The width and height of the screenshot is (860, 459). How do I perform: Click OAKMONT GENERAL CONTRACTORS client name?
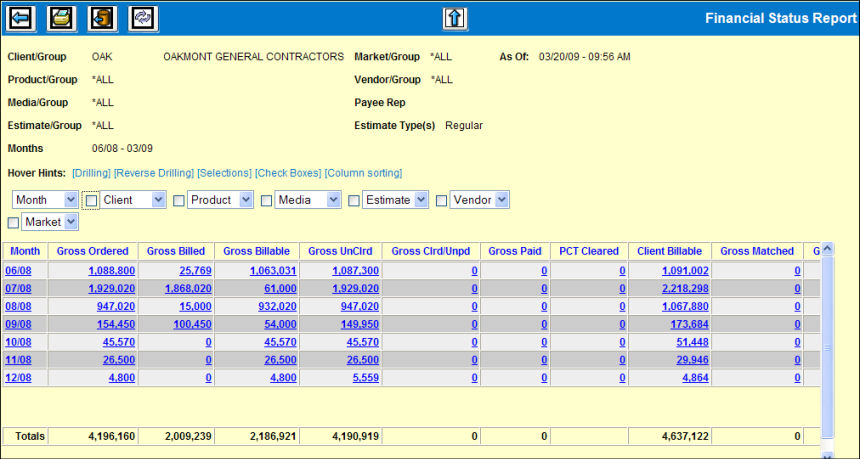coord(253,57)
